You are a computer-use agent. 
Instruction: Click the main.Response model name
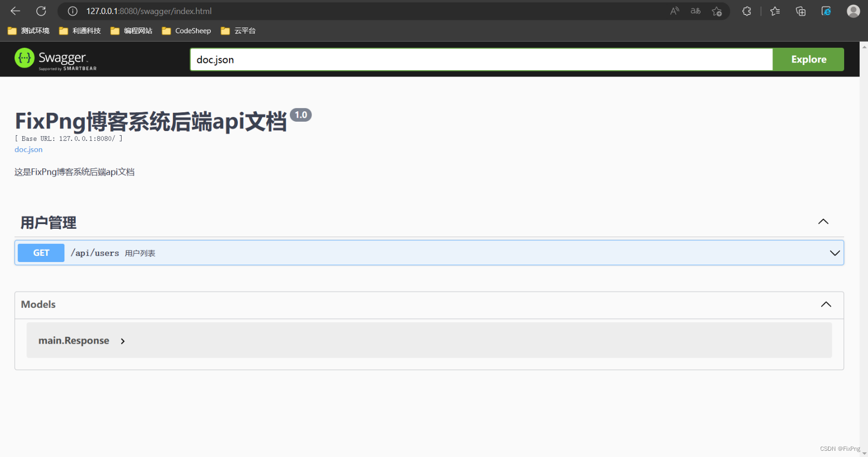74,341
